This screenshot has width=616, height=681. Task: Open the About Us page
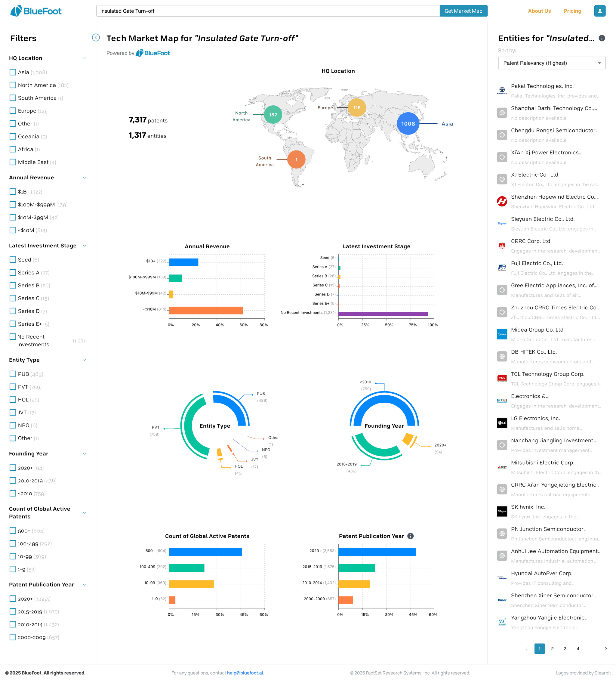(539, 11)
